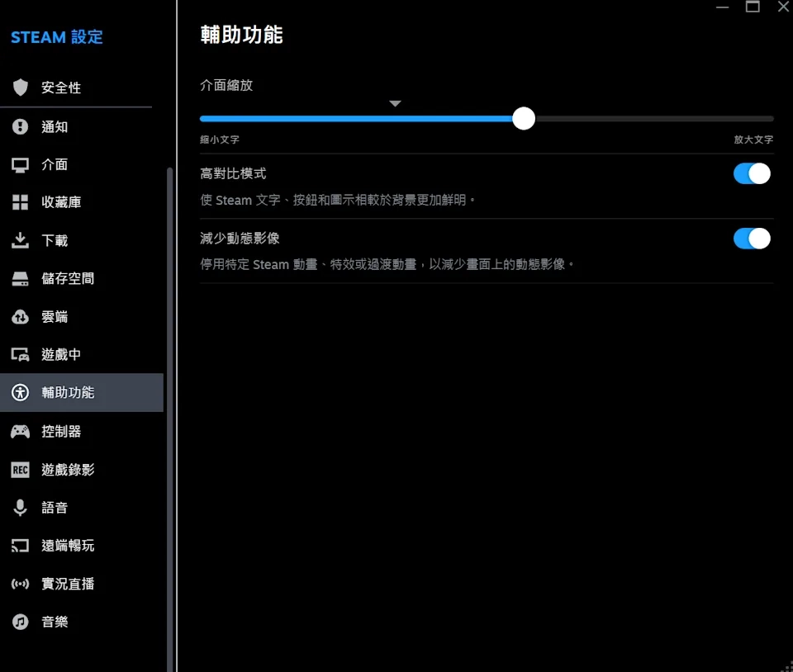Viewport: 793px width, 672px height.
Task: Select 遠端暢玩 in the sidebar
Action: [68, 546]
